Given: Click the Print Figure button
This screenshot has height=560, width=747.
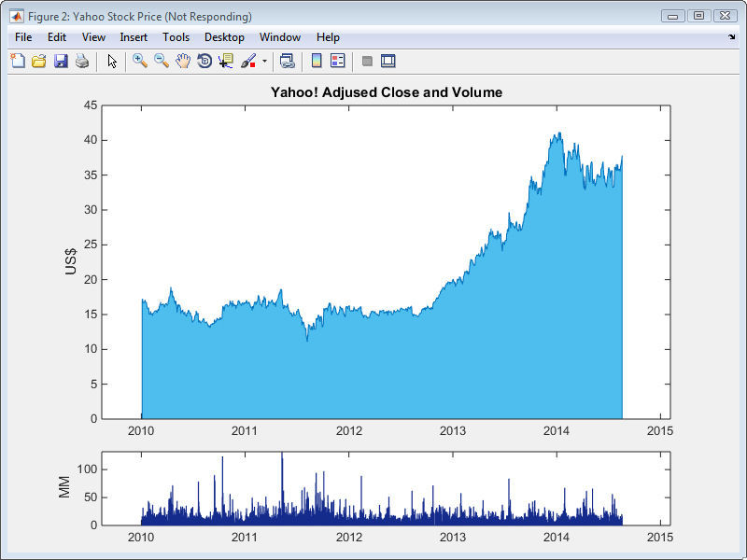Looking at the screenshot, I should coord(83,61).
